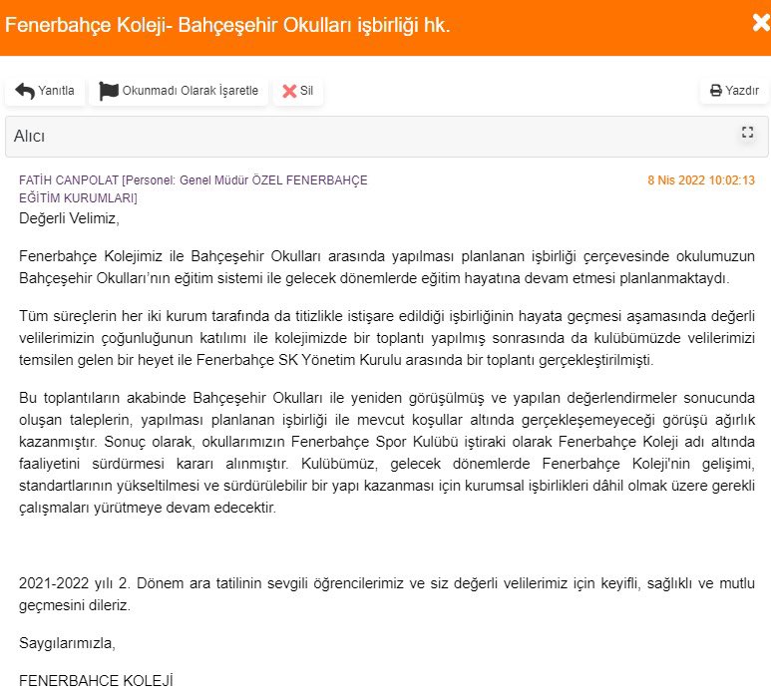Click the Alıcı recipient header
771x700 pixels.
(x=386, y=137)
